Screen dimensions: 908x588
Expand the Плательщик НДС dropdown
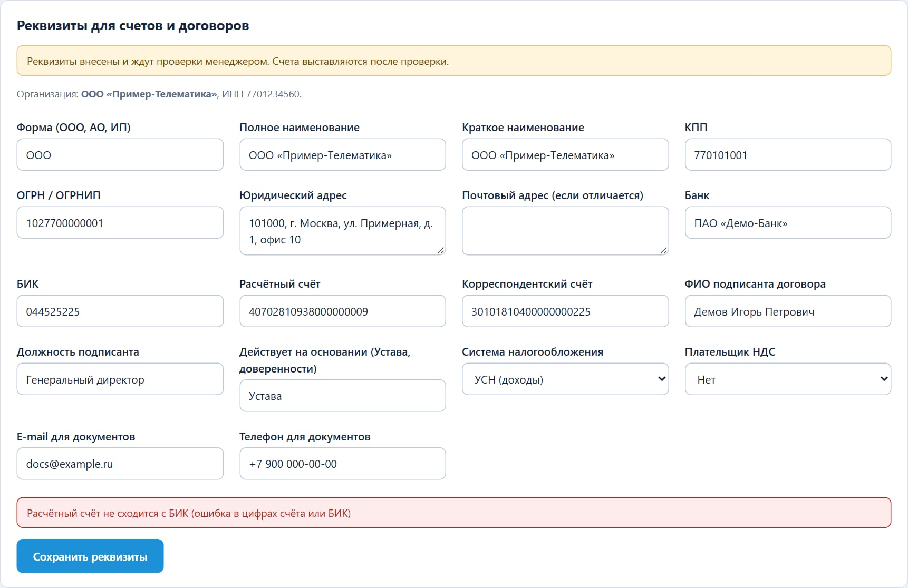(788, 379)
